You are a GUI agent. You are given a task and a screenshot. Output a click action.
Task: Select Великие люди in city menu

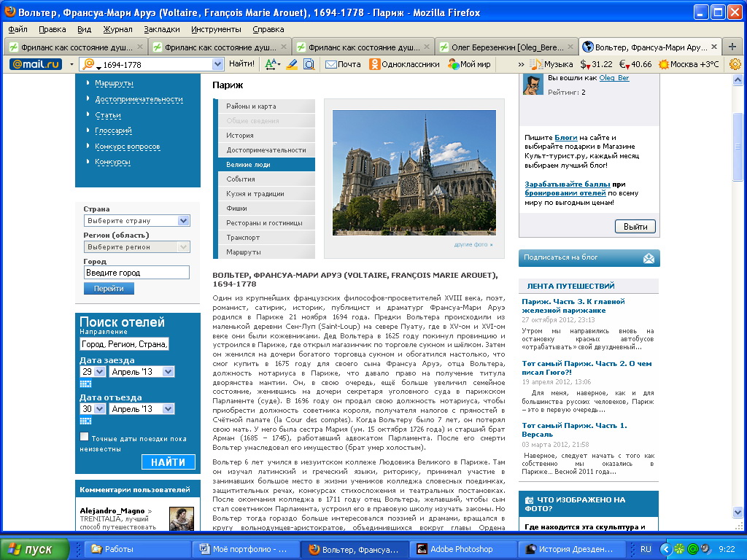coord(266,164)
